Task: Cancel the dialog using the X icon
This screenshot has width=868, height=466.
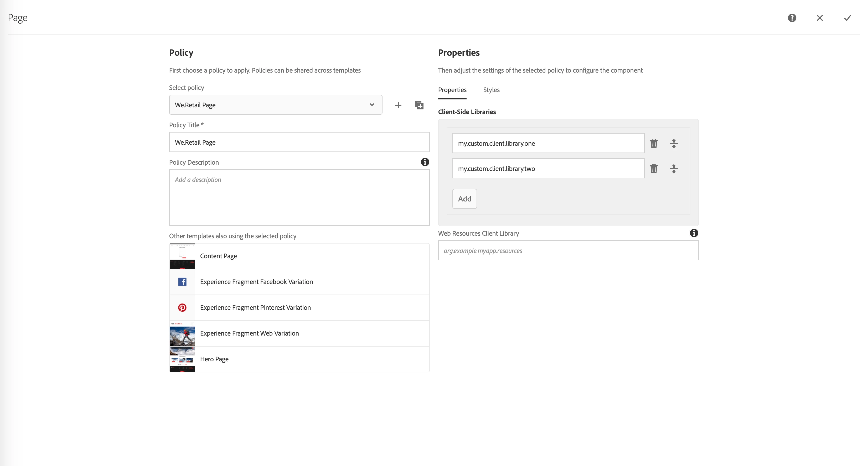Action: pyautogui.click(x=819, y=18)
